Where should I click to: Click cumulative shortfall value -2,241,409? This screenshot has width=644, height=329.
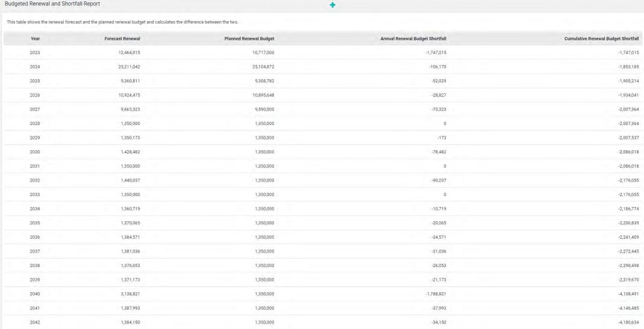click(x=628, y=237)
